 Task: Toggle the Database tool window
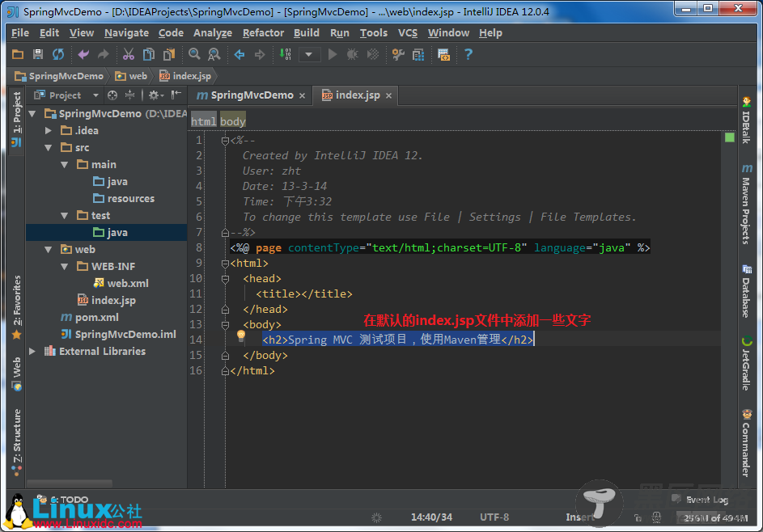[x=747, y=291]
